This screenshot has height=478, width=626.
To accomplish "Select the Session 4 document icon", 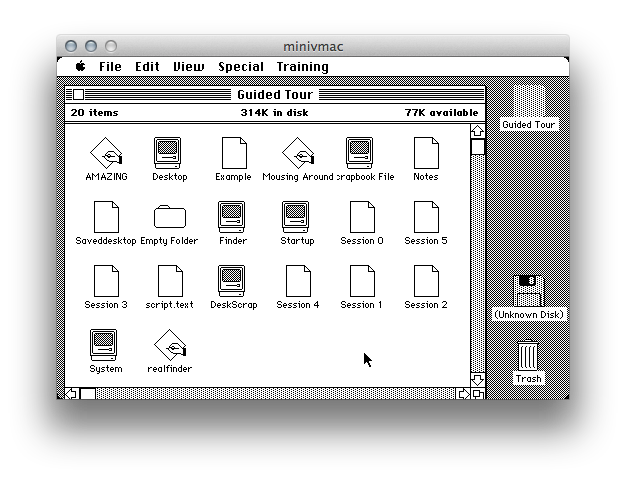I will (x=298, y=281).
